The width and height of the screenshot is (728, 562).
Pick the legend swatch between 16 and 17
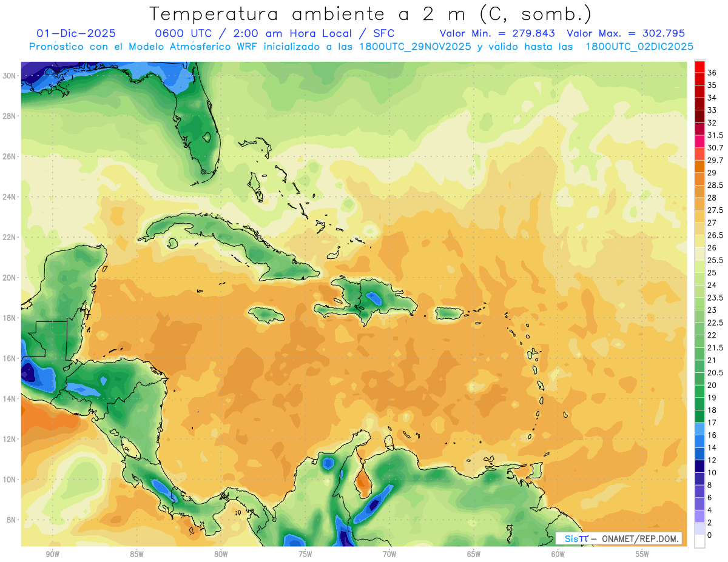[x=699, y=429]
